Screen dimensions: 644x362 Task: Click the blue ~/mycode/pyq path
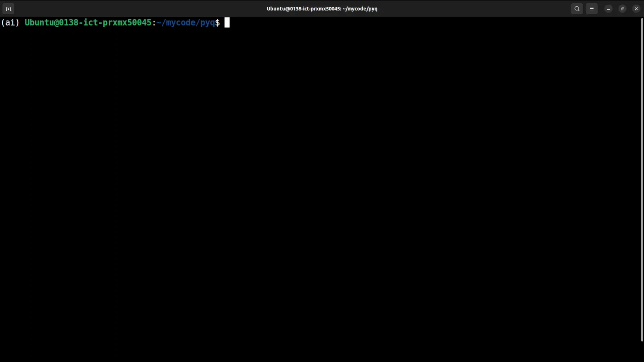click(x=185, y=22)
